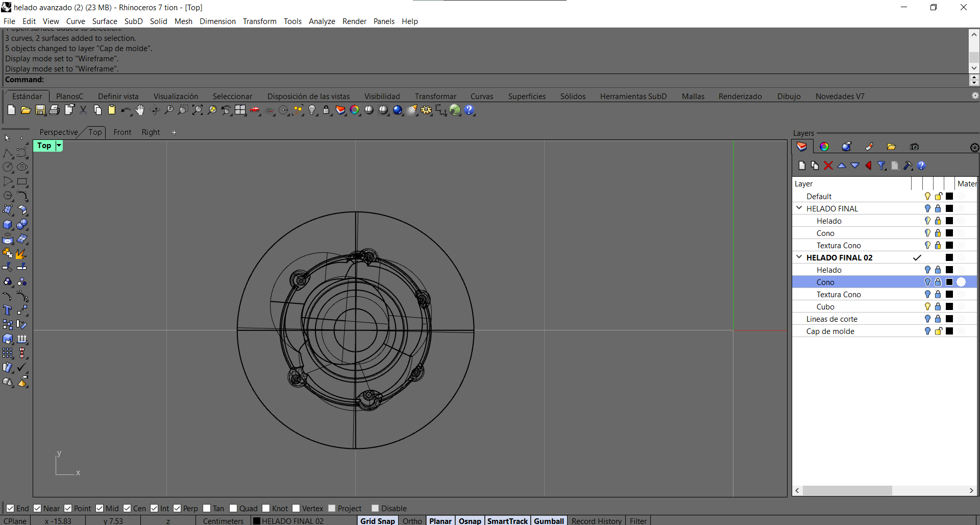Open the Surface menu
980x525 pixels.
click(105, 21)
